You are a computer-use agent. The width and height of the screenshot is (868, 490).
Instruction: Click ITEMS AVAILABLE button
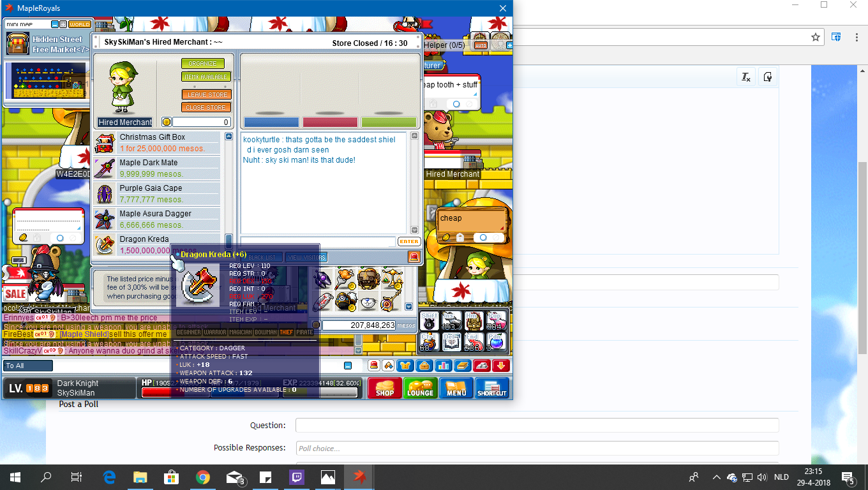(206, 77)
